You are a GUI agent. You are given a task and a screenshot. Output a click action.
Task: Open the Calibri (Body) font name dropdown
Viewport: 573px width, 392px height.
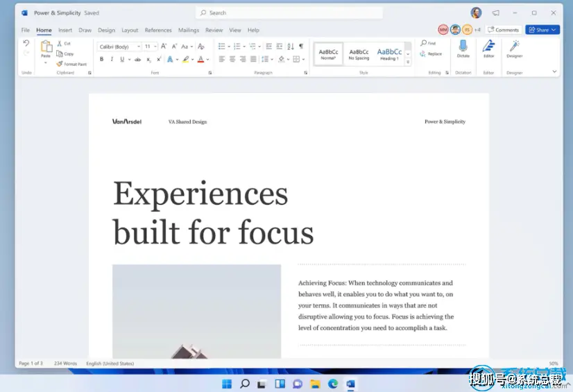point(139,46)
